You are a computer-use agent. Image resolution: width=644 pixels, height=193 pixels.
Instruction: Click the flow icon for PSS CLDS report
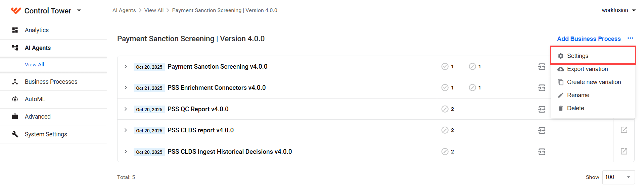coord(542,130)
